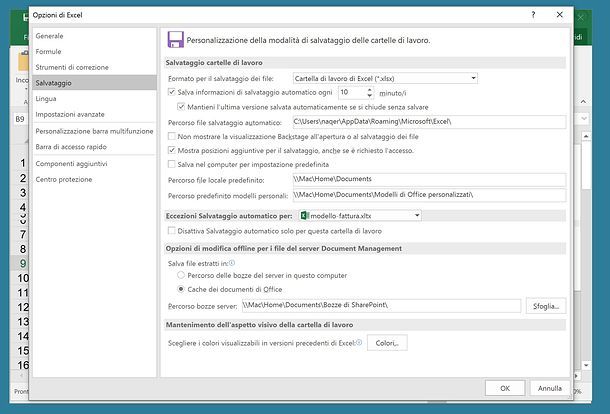Click the Annulla button

click(550, 388)
